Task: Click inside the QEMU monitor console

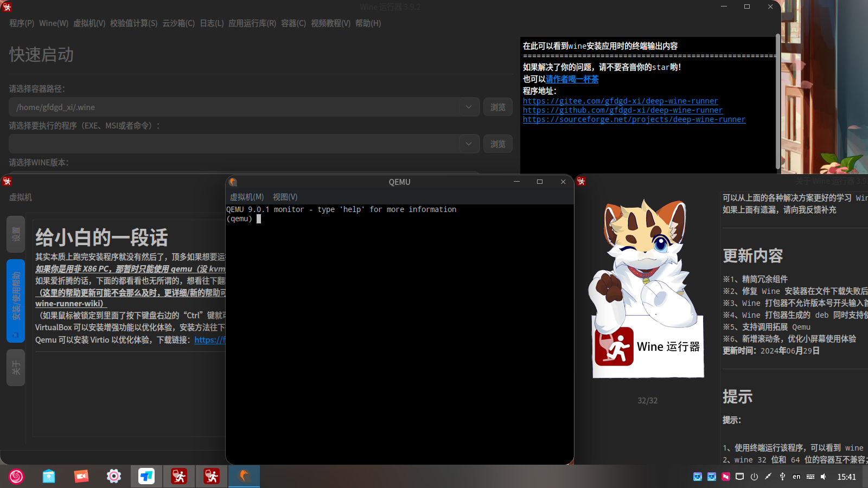Action: point(400,333)
